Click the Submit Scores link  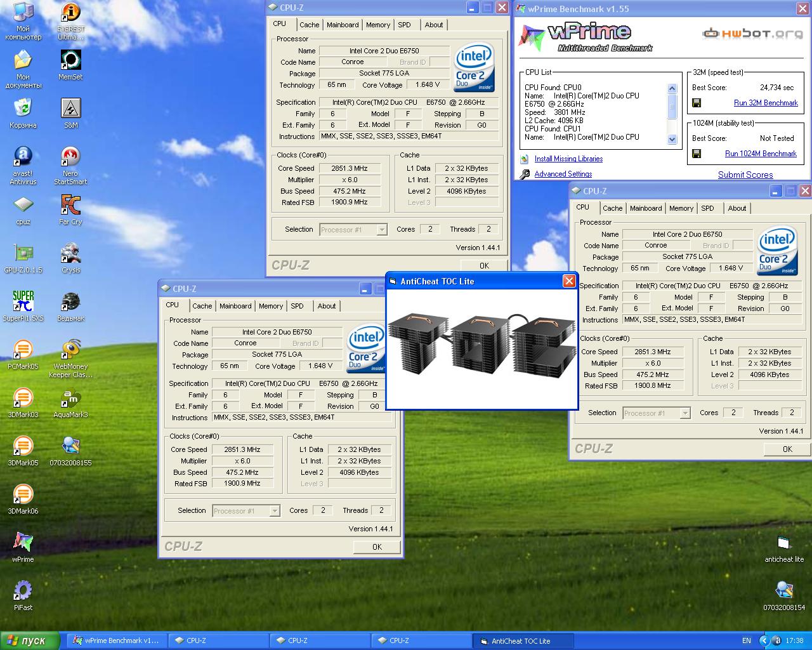[x=745, y=175]
